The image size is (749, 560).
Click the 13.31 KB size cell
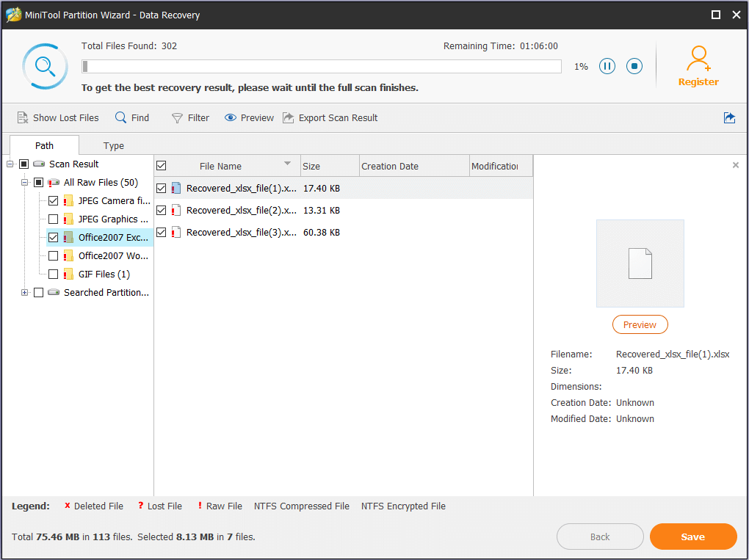322,210
